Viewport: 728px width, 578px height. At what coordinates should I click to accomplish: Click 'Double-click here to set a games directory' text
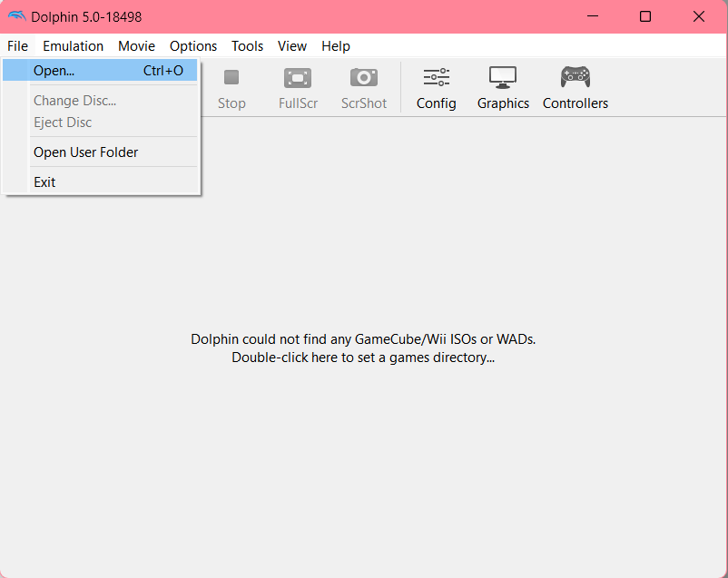tap(363, 358)
